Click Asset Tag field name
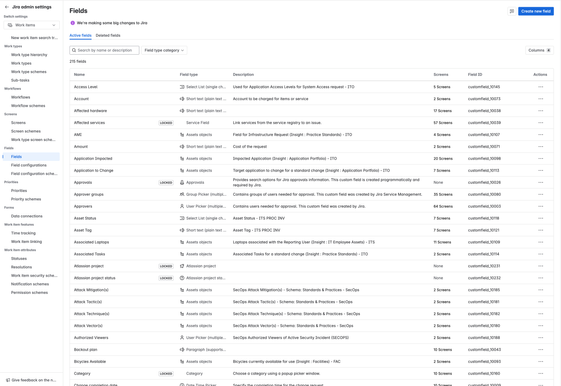The height and width of the screenshot is (386, 561). [83, 230]
